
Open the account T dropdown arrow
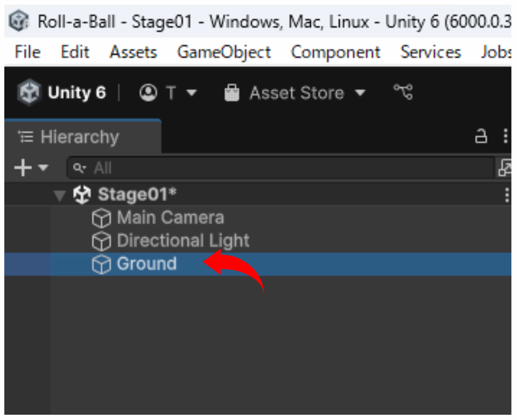[192, 93]
